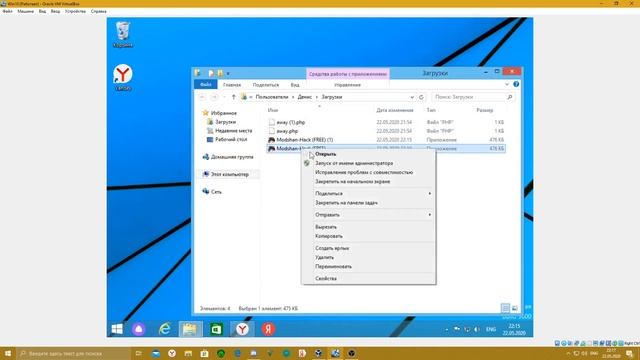Select Рабочий стол in the sidebar
Screen dimensions: 640x360
231,139
